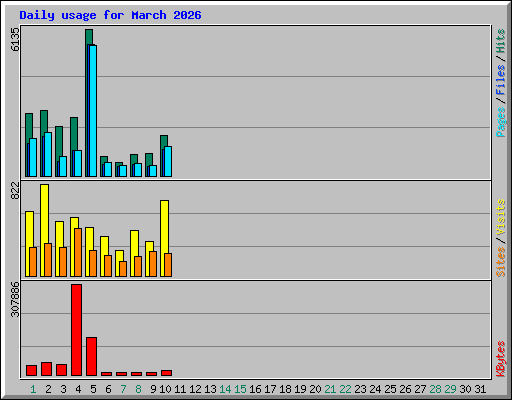Screen dimensions: 512x400
Task: Click the green day 21 label on x-axis
Action: point(330,389)
